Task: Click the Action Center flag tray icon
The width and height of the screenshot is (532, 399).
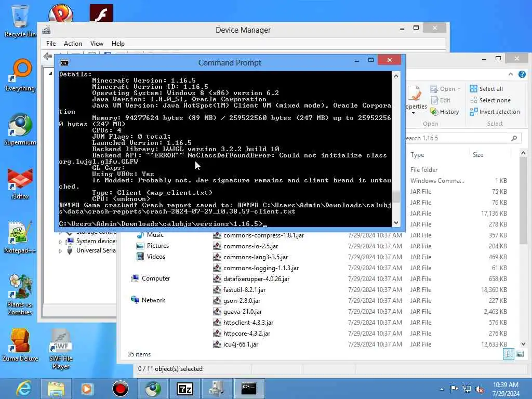Action: click(x=454, y=389)
